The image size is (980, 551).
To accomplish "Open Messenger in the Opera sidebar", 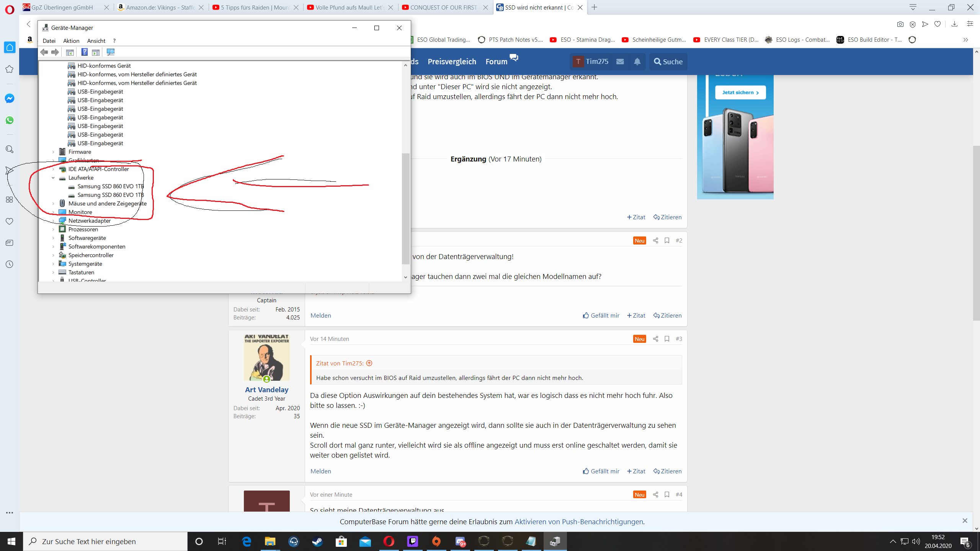I will (10, 98).
